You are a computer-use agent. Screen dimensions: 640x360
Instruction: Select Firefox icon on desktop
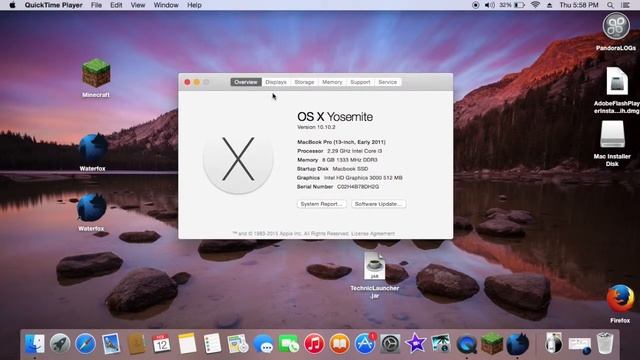[620, 304]
